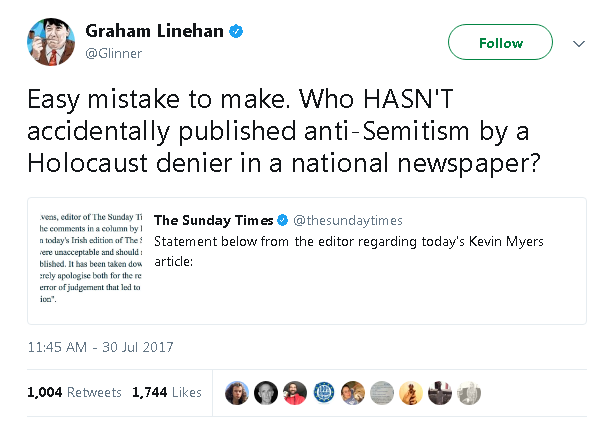The height and width of the screenshot is (423, 607).
Task: Select the red-background liker avatar
Action: 294,392
